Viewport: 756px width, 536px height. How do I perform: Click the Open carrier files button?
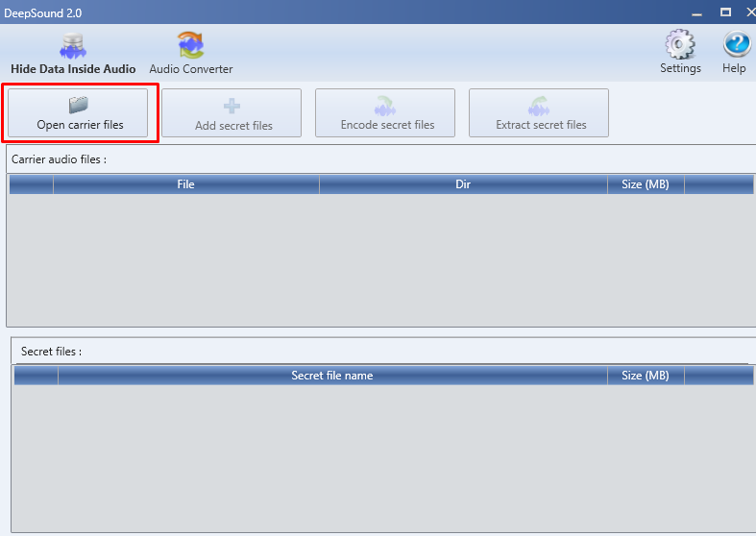tap(78, 112)
